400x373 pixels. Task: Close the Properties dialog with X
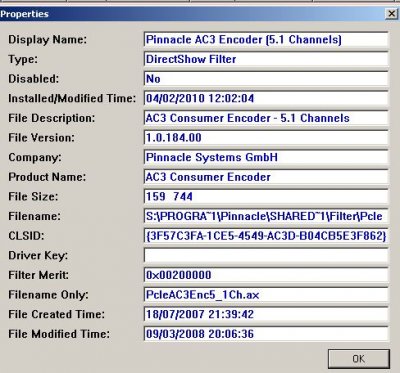pyautogui.click(x=391, y=14)
